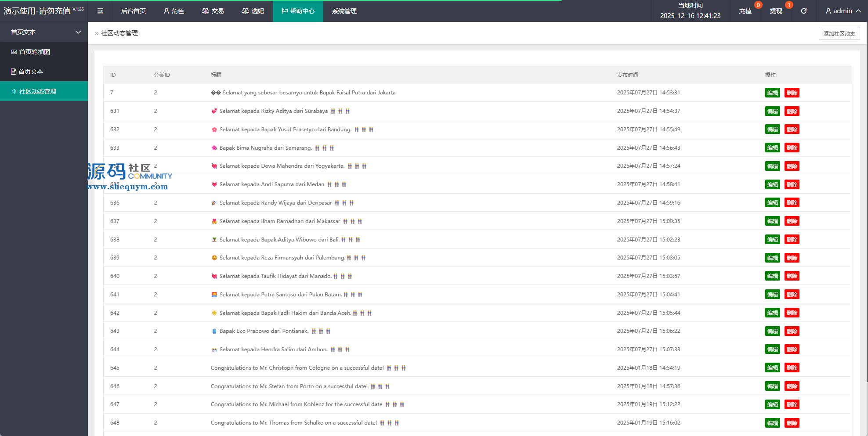Open the 充值 recharge notification
This screenshot has width=868, height=436.
point(745,11)
